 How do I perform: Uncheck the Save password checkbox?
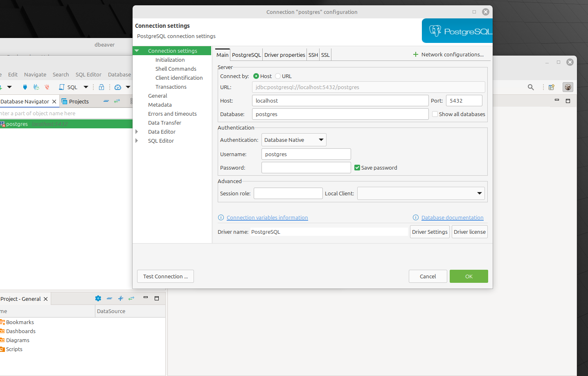pos(357,168)
